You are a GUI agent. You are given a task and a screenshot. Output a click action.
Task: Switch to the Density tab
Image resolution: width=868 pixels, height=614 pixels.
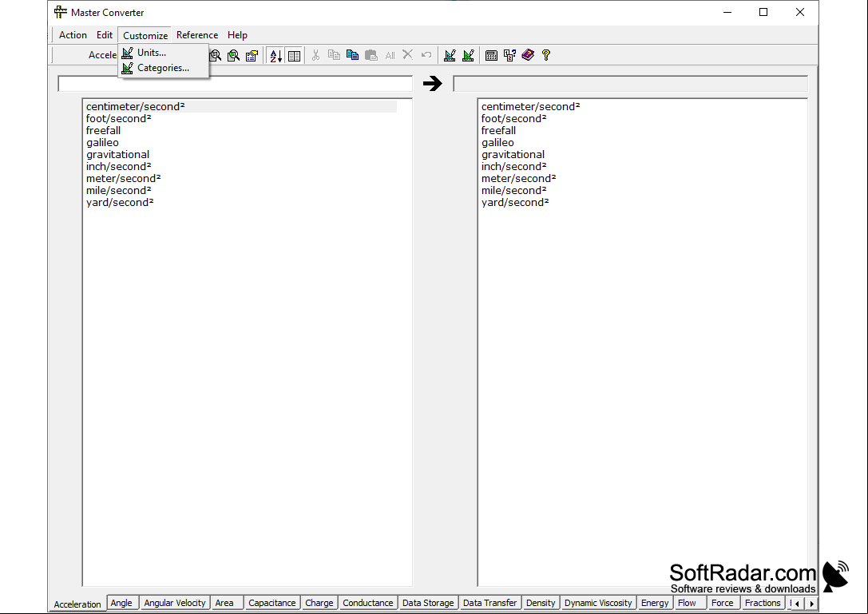(541, 603)
